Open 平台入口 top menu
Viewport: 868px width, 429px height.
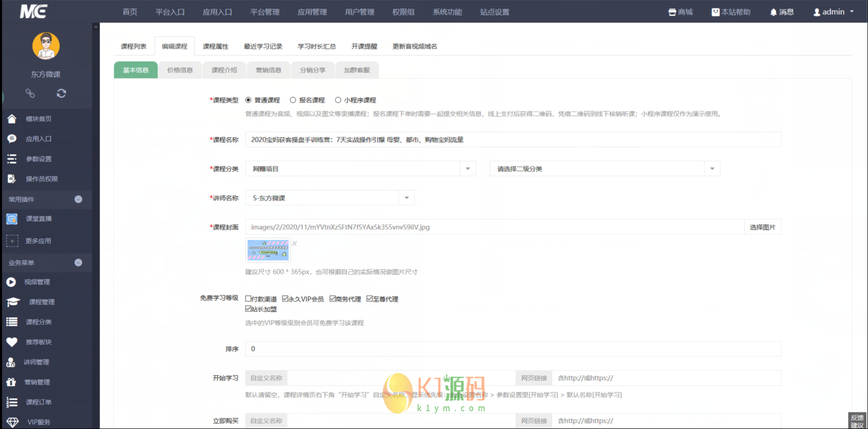(170, 12)
